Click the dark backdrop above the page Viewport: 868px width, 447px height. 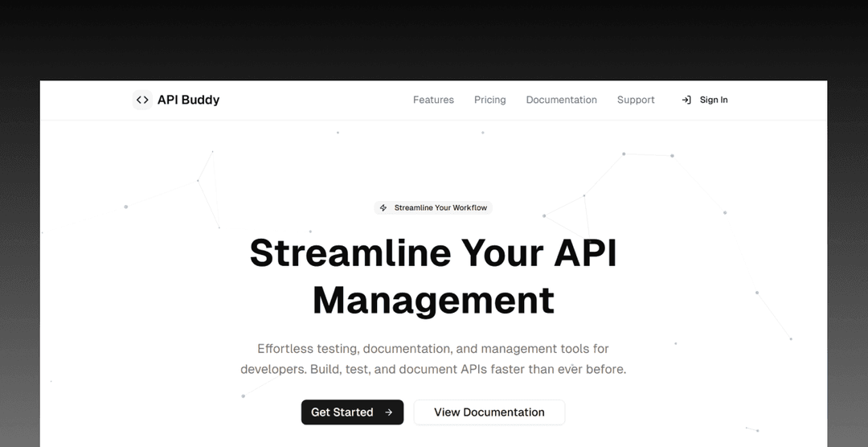[x=434, y=36]
